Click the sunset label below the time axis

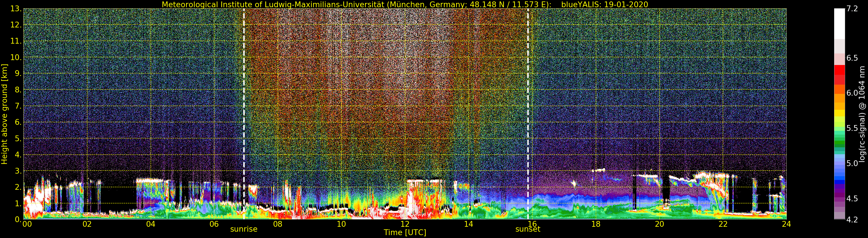pos(528,229)
